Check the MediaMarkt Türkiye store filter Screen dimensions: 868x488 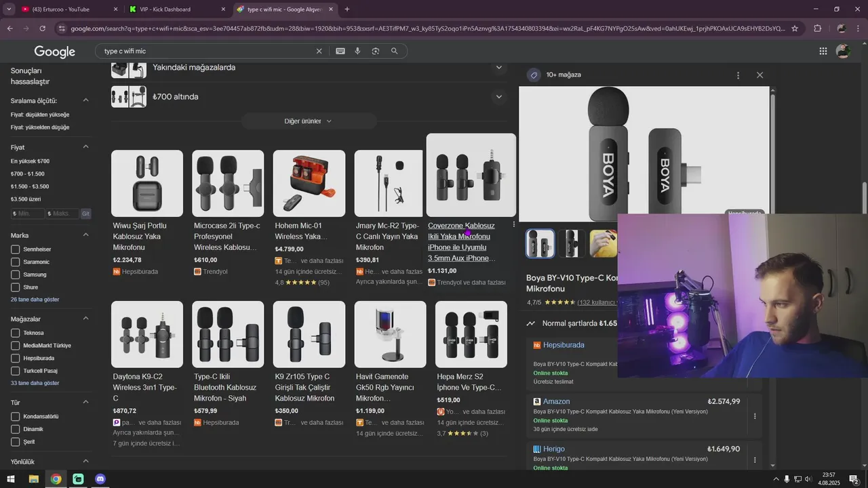click(15, 346)
